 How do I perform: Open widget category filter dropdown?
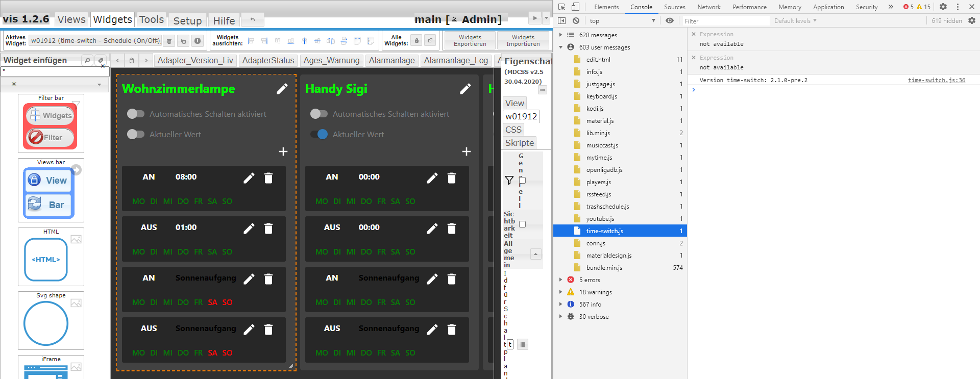coord(55,84)
